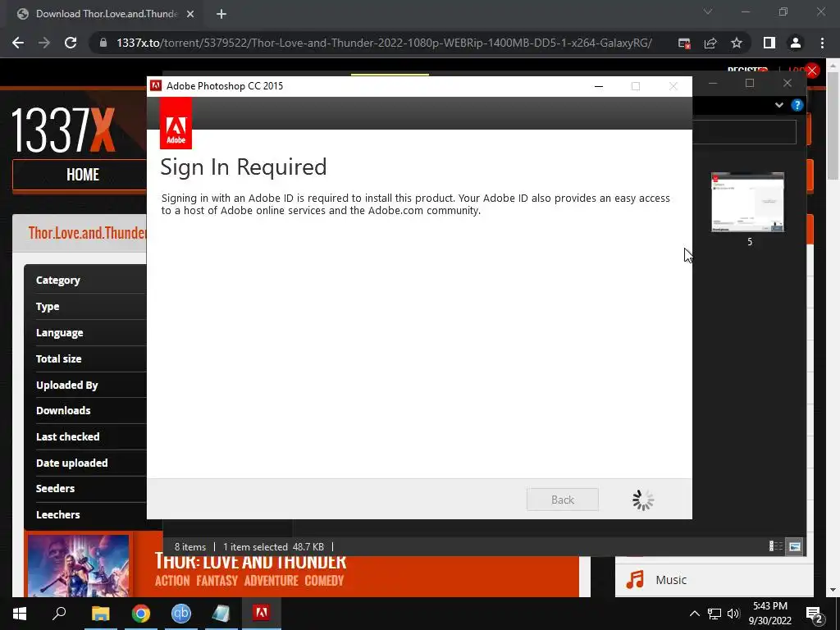This screenshot has width=840, height=630.
Task: Switch File Explorer to details view
Action: 776,546
